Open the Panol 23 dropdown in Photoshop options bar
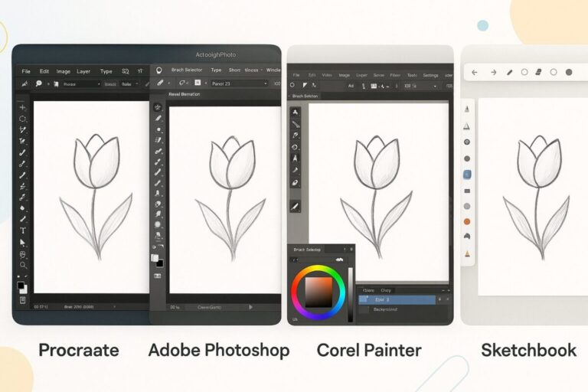The image size is (588, 392). (239, 83)
